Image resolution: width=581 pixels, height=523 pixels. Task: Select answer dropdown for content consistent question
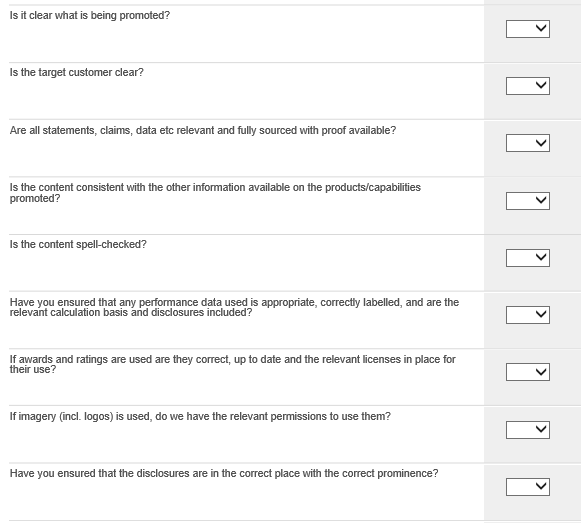[x=528, y=201]
